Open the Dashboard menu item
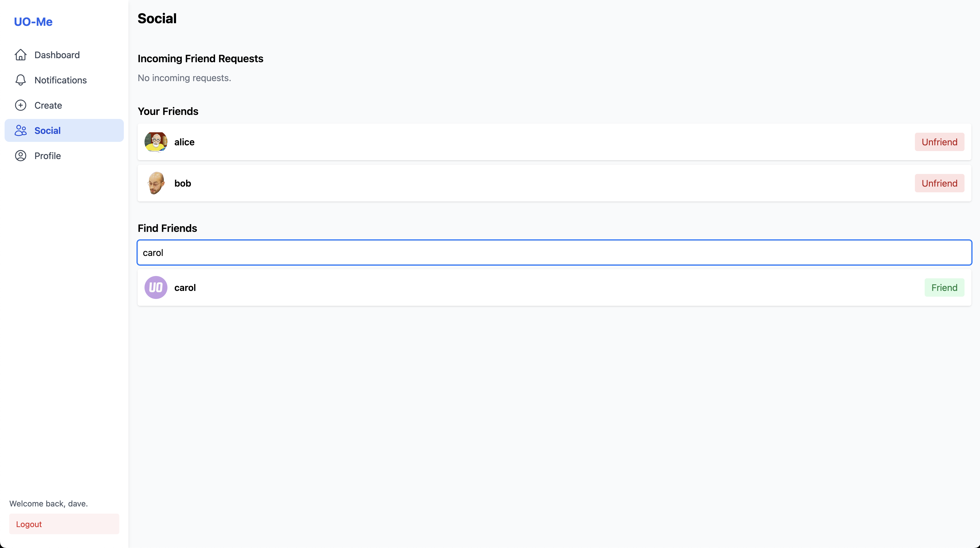This screenshot has width=980, height=548. [x=57, y=55]
